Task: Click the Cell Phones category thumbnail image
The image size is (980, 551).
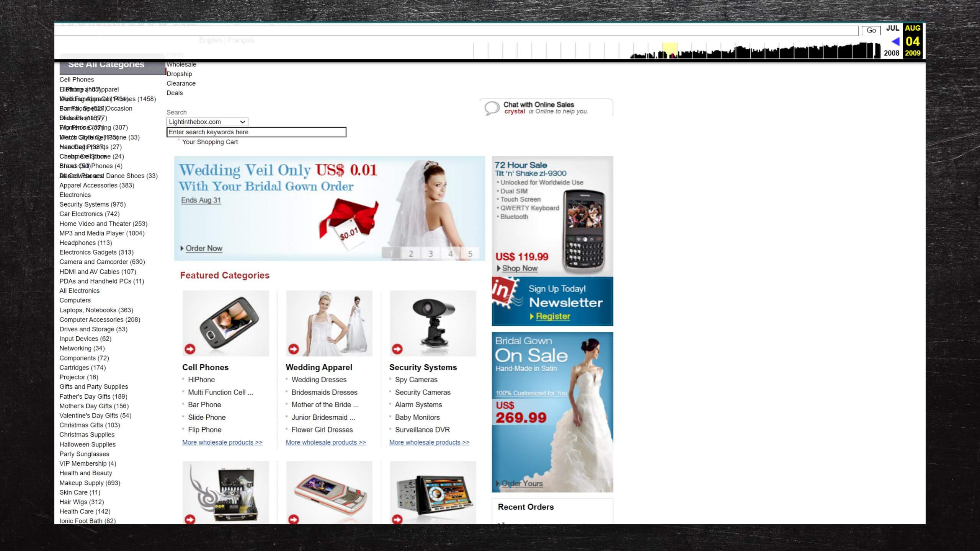Action: coord(226,323)
